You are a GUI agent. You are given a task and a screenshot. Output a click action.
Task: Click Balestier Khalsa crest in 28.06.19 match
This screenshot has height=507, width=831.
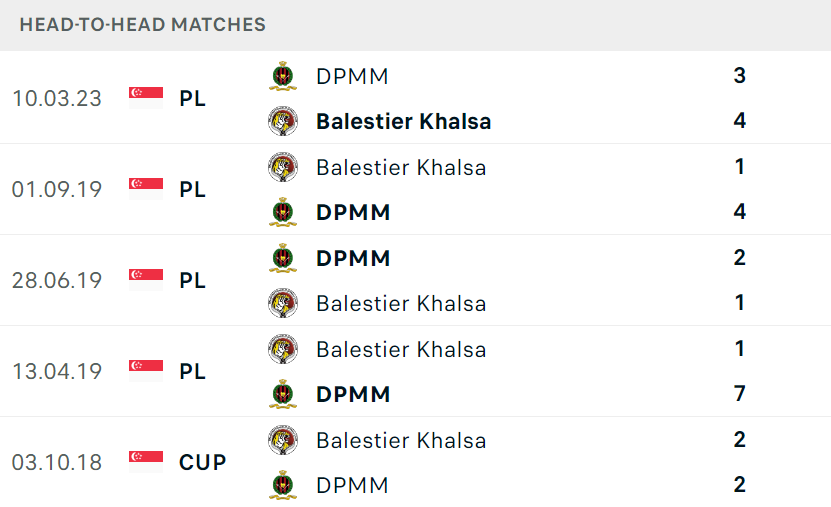click(x=282, y=304)
